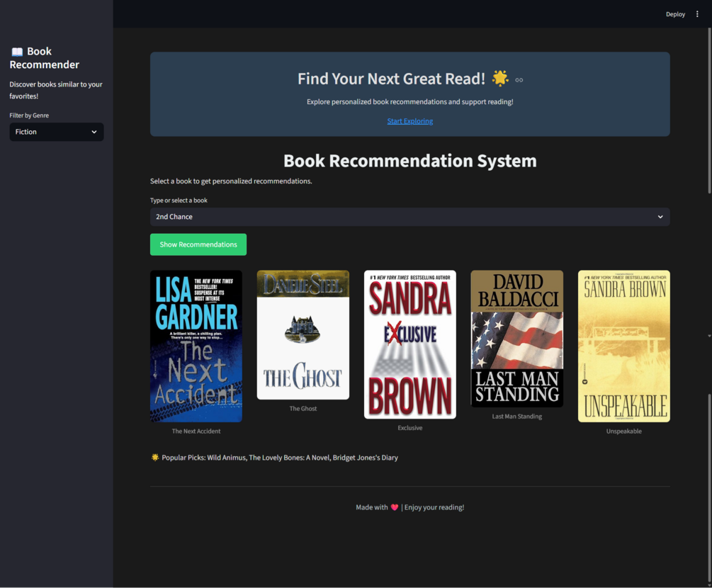Click the Start Exploring link
712x588 pixels.
tap(409, 120)
